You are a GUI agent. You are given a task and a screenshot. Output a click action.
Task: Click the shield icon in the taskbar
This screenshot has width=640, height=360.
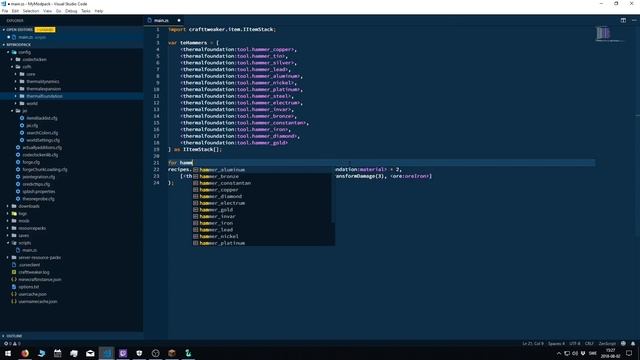[139, 353]
